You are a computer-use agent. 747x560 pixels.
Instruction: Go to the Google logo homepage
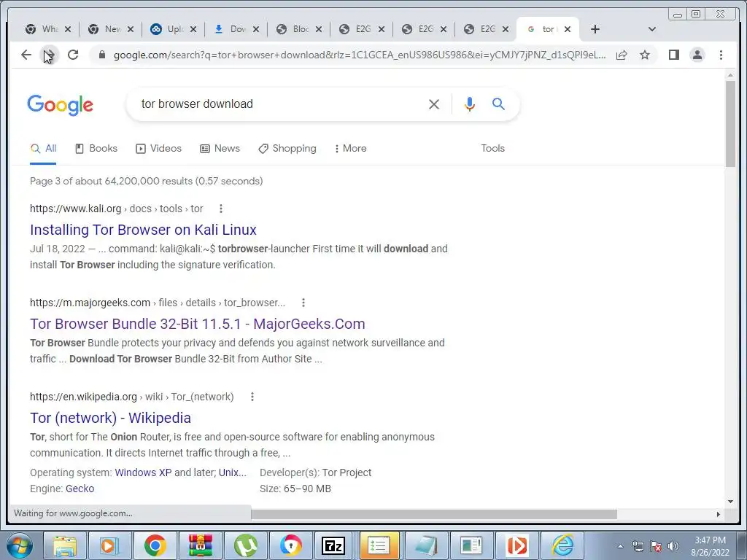(60, 105)
